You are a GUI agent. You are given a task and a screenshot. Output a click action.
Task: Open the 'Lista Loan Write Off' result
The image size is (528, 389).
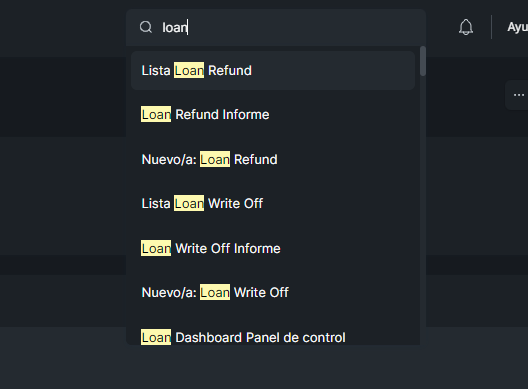[x=273, y=203]
